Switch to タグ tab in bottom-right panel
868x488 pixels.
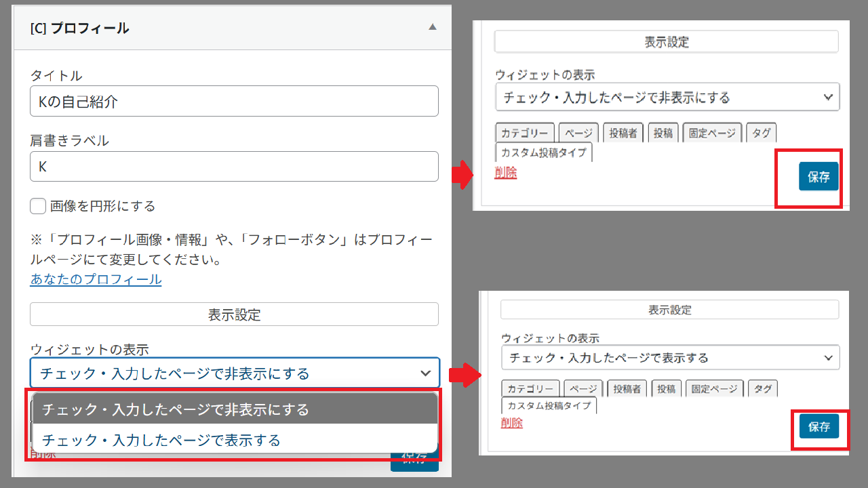[x=763, y=389]
